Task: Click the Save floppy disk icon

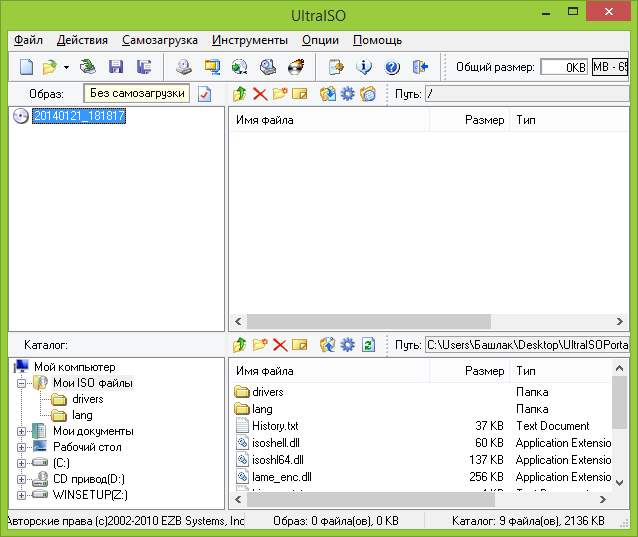Action: (116, 67)
